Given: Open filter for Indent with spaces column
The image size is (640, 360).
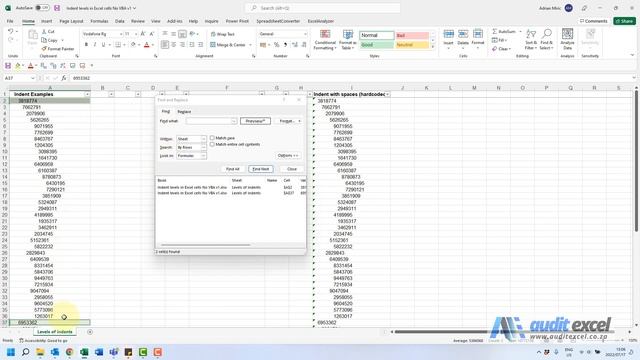Looking at the screenshot, I should pos(387,94).
